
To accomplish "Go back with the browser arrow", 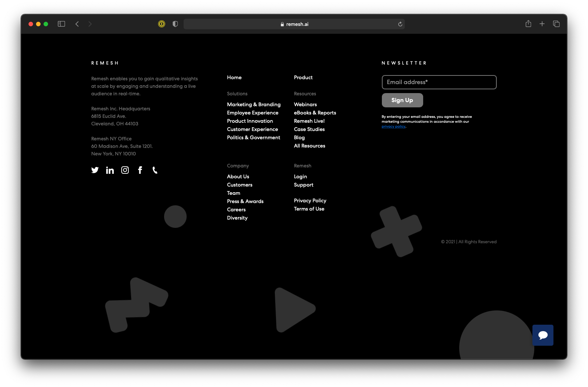I will [x=77, y=24].
